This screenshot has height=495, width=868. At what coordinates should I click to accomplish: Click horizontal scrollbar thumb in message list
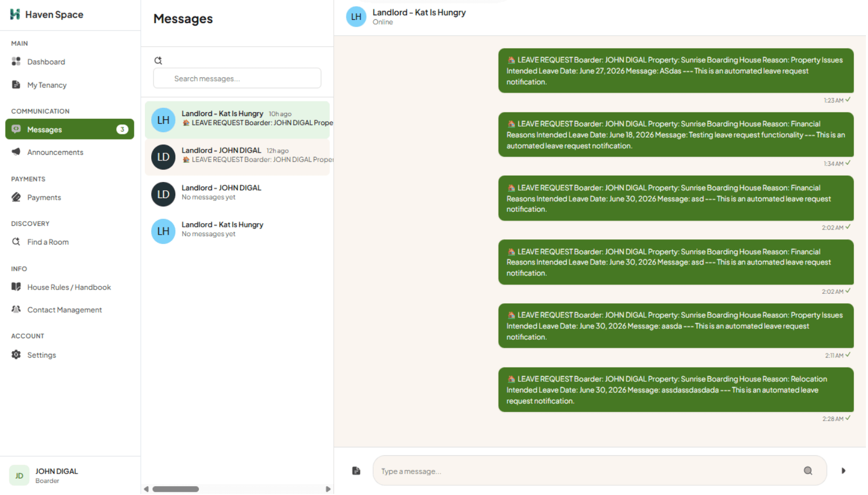pos(176,489)
